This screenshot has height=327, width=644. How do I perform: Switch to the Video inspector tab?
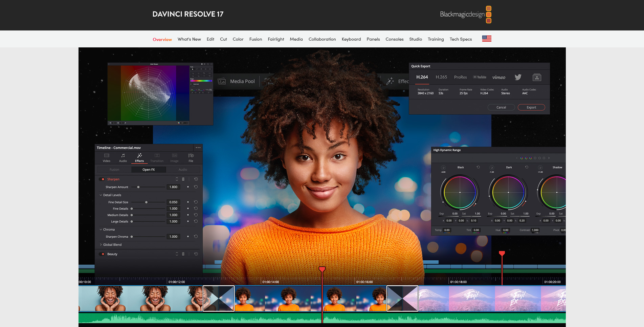point(107,158)
